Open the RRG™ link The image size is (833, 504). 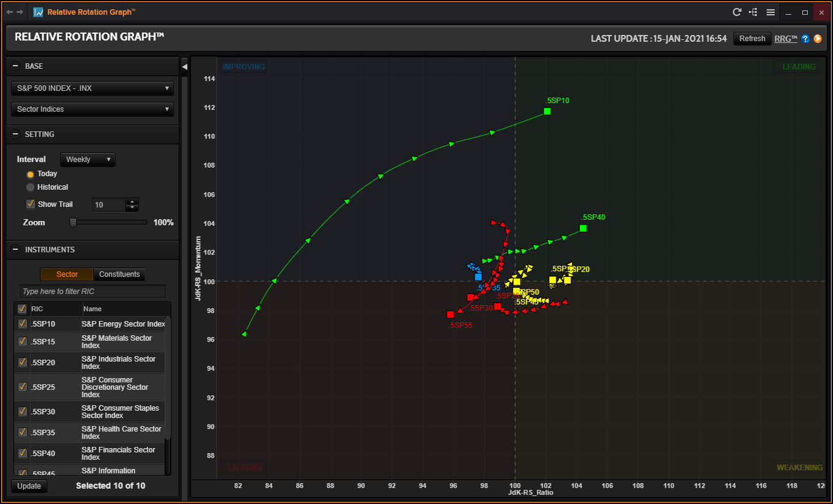[786, 39]
